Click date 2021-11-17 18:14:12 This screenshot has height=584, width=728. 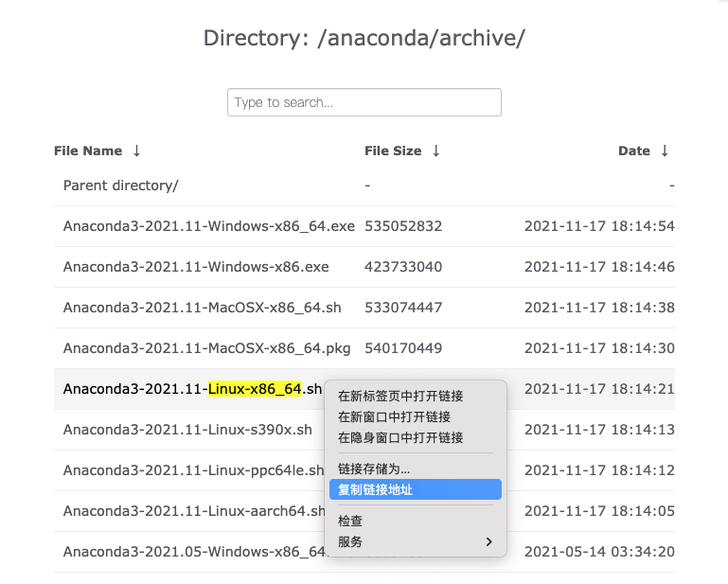[599, 470]
